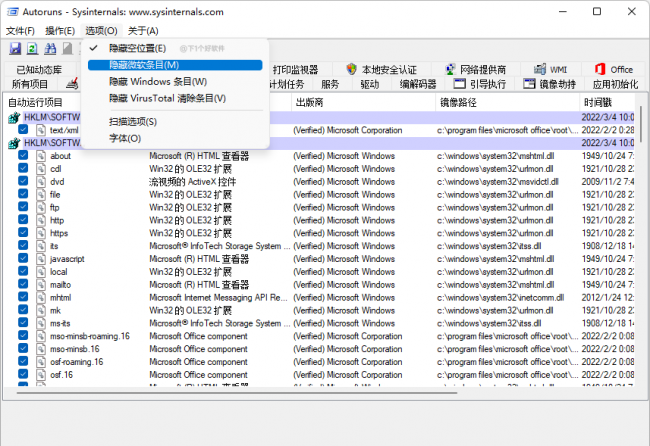Choose 隐藏 VirusTotal 清除条目(V) option
This screenshot has height=446, width=650.
pyautogui.click(x=175, y=98)
